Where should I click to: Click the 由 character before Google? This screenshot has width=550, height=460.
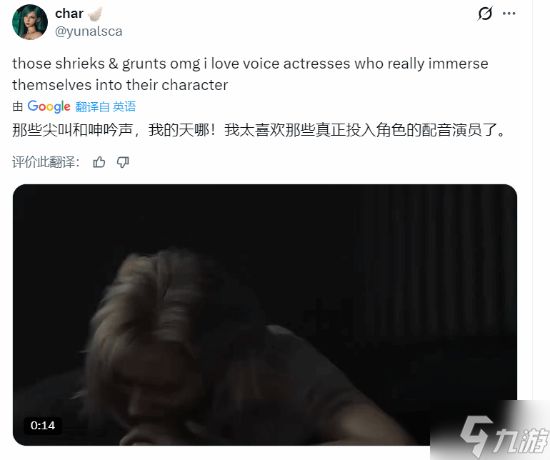point(18,107)
